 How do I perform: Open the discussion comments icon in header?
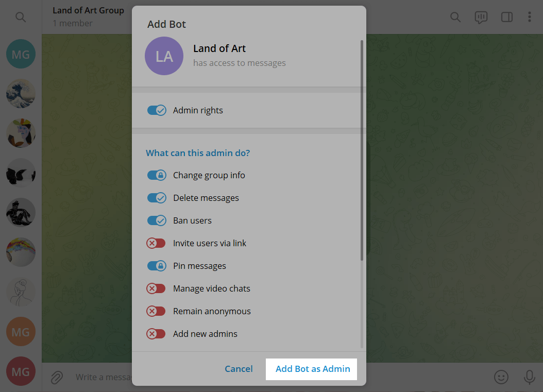click(x=481, y=17)
